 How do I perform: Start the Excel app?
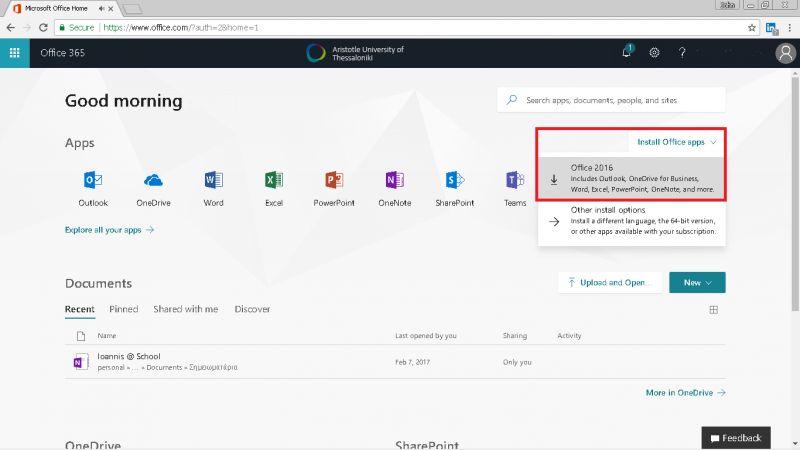coord(274,188)
